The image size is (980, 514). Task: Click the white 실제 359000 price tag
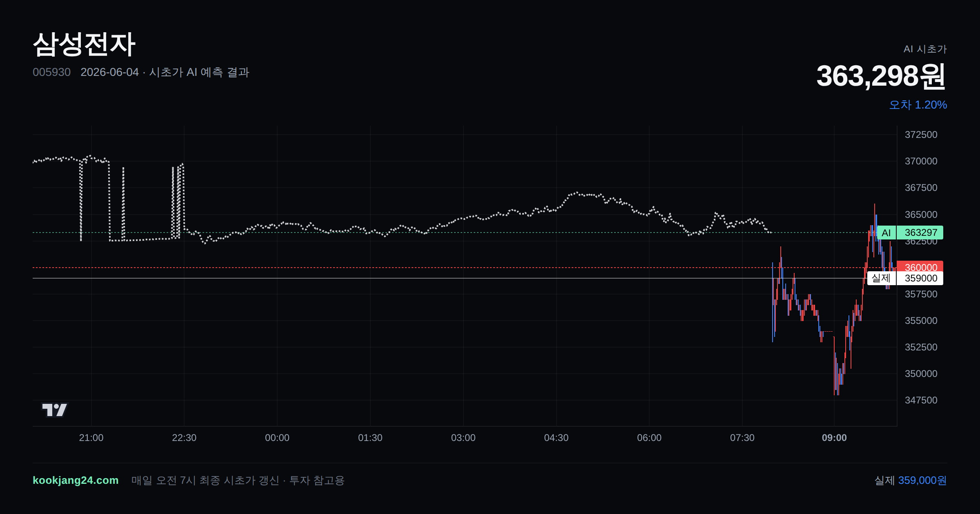click(x=905, y=278)
